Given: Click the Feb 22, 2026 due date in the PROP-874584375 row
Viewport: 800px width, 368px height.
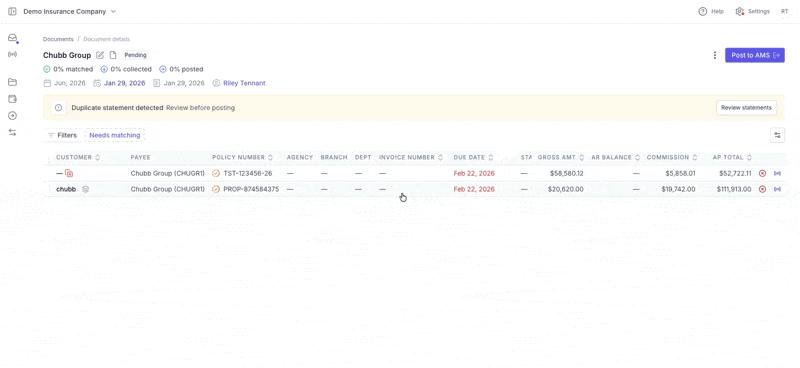Looking at the screenshot, I should (x=474, y=189).
